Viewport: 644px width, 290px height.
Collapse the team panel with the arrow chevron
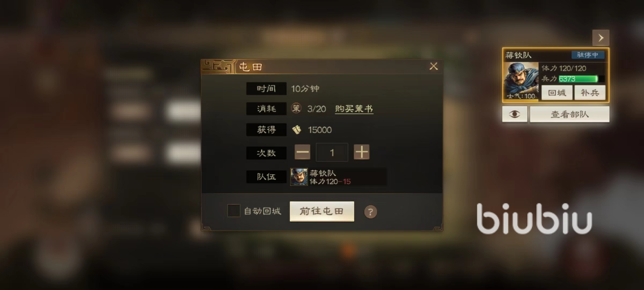coord(601,38)
